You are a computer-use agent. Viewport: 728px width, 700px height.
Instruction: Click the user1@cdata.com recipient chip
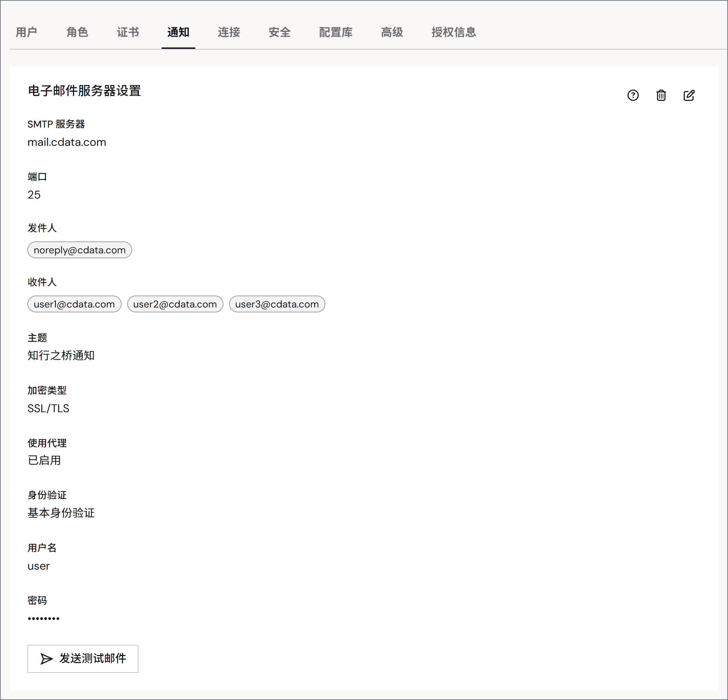click(74, 304)
